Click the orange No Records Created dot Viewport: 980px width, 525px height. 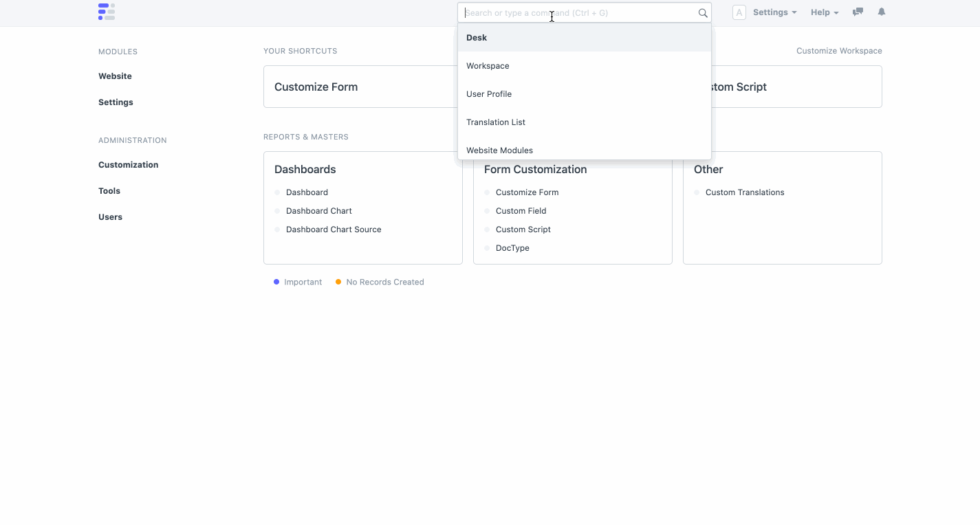tap(338, 282)
